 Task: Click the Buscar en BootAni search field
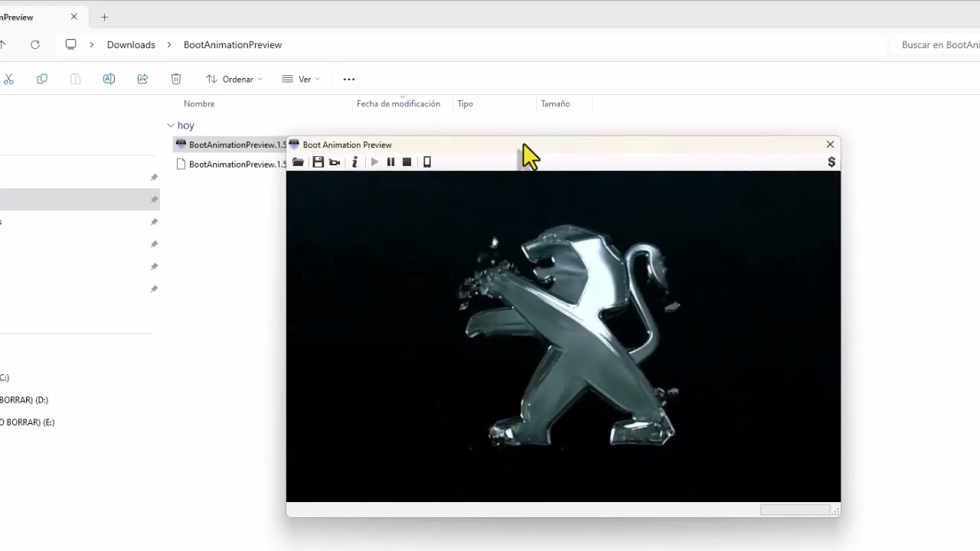point(936,44)
